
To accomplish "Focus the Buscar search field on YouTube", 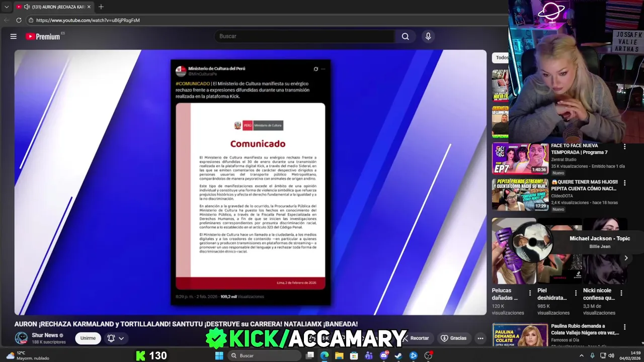I will point(304,36).
